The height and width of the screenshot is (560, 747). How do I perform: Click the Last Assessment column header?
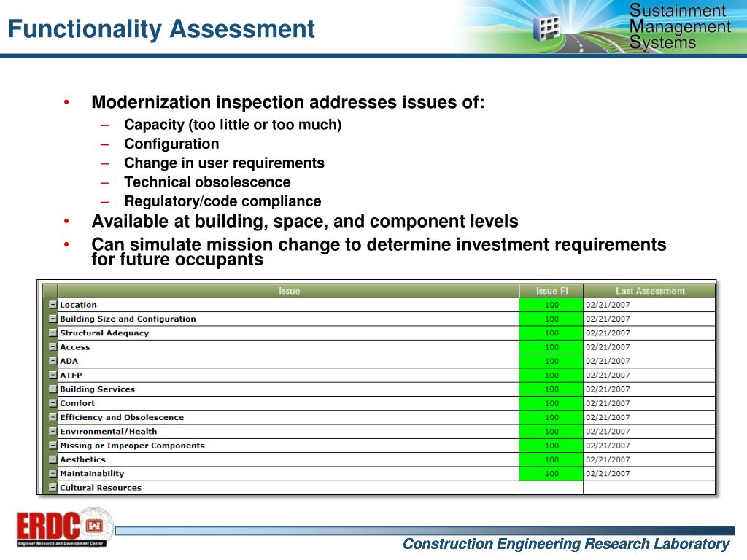click(650, 291)
